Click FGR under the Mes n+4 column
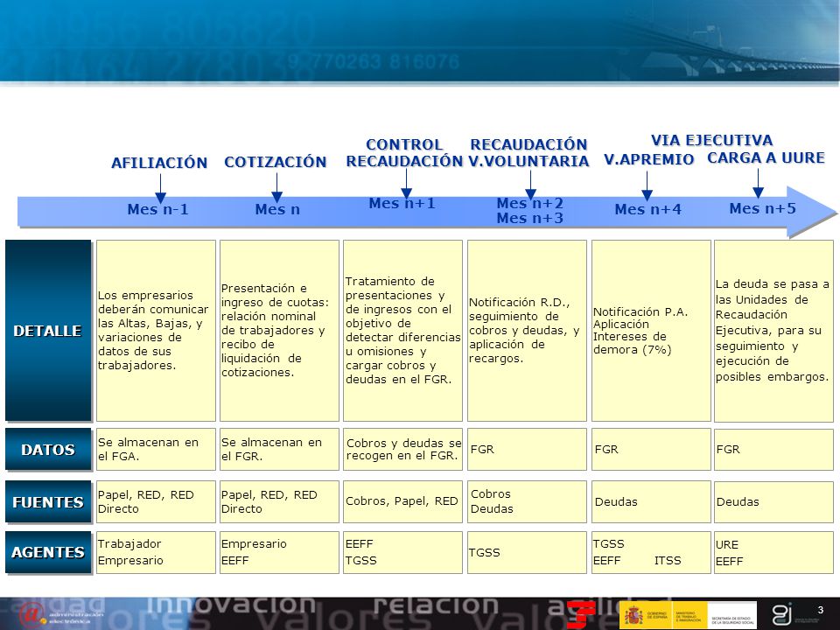The width and height of the screenshot is (840, 630). coord(651,450)
